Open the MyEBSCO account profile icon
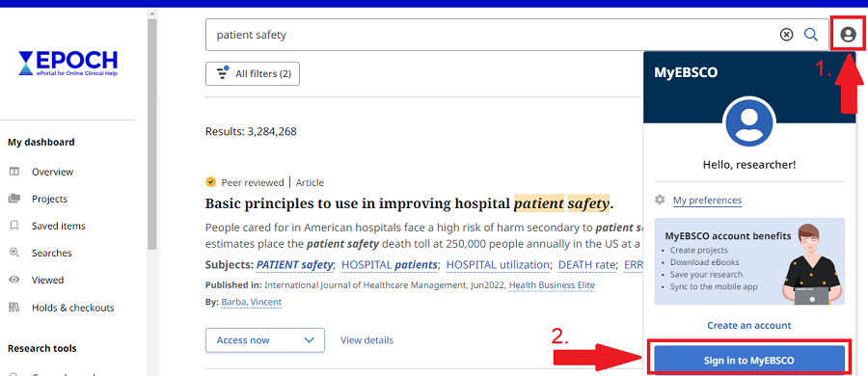The width and height of the screenshot is (868, 376). [x=848, y=35]
